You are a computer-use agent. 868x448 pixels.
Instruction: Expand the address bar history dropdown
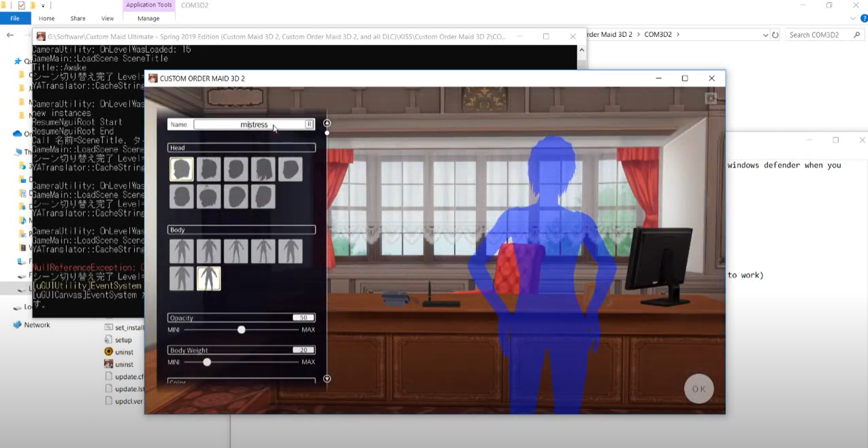(x=766, y=35)
